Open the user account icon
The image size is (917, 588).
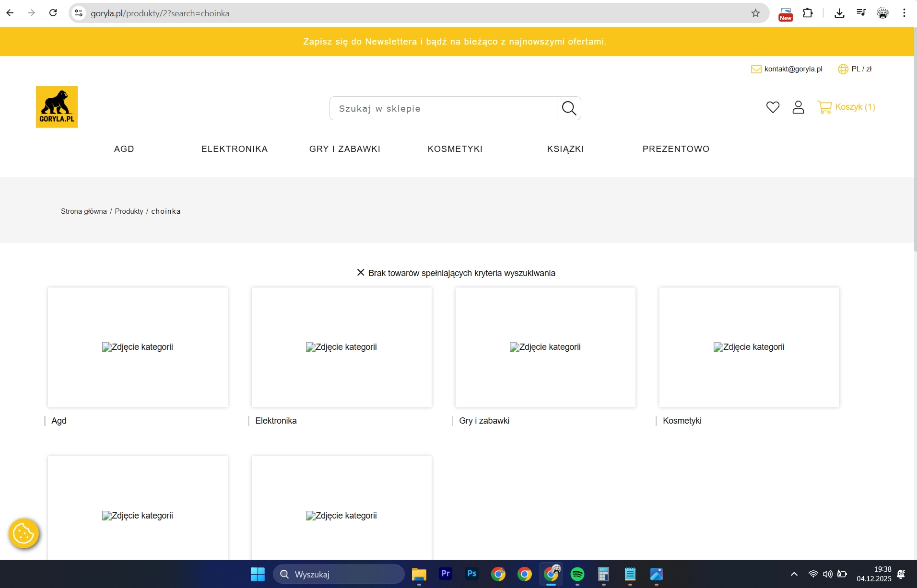pos(798,107)
